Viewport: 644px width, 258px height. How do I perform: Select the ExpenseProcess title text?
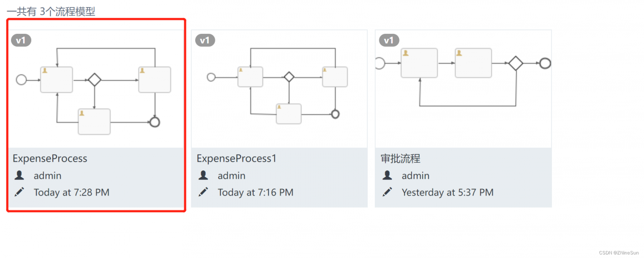50,158
